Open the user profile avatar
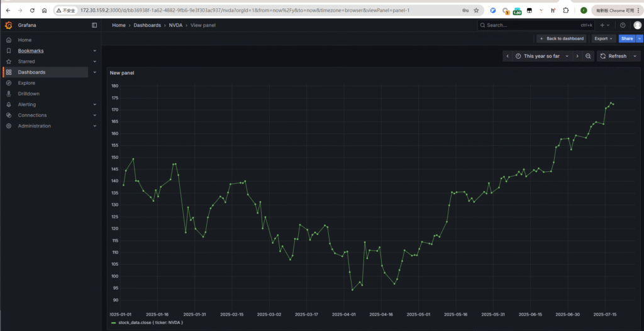This screenshot has width=644, height=331. [637, 25]
